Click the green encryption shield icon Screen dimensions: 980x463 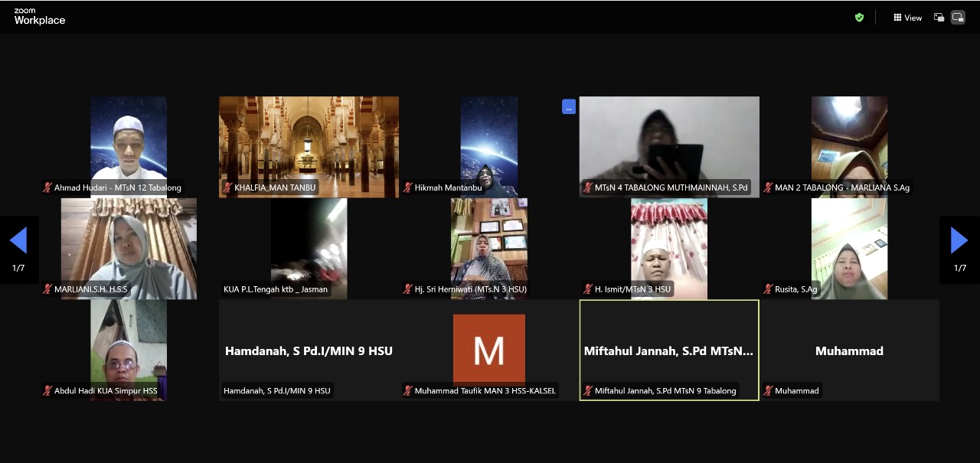click(x=859, y=18)
